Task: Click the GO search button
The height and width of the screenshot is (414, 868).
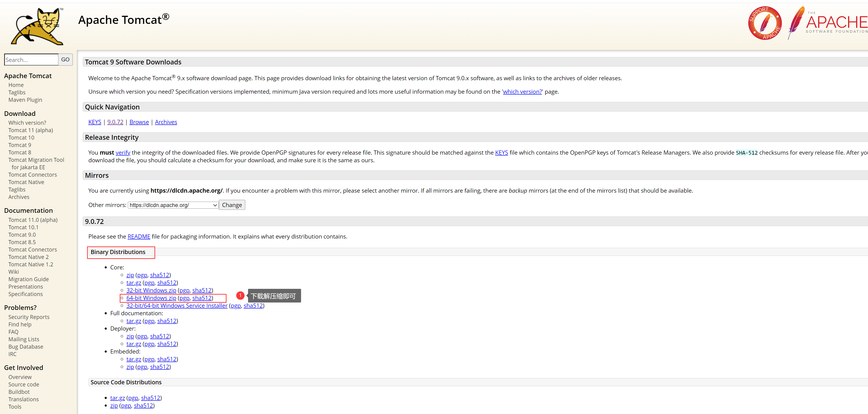Action: tap(65, 60)
